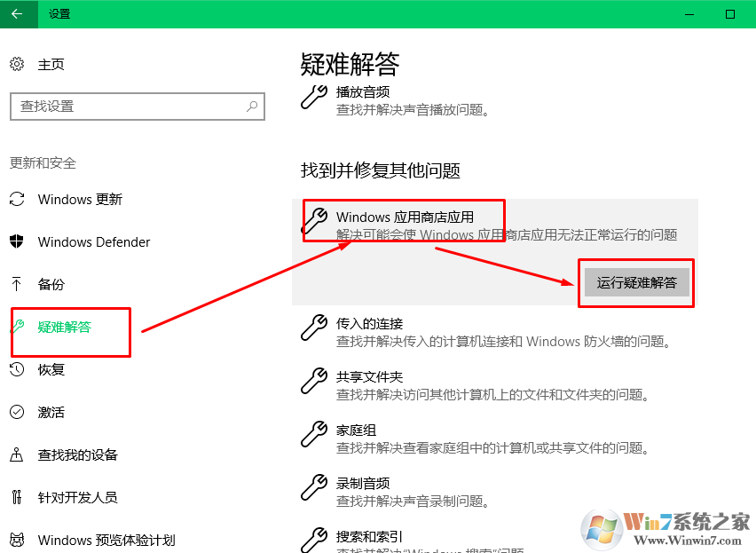Select 共享文件夹 troubleshooter
The width and height of the screenshot is (756, 553).
tap(369, 377)
